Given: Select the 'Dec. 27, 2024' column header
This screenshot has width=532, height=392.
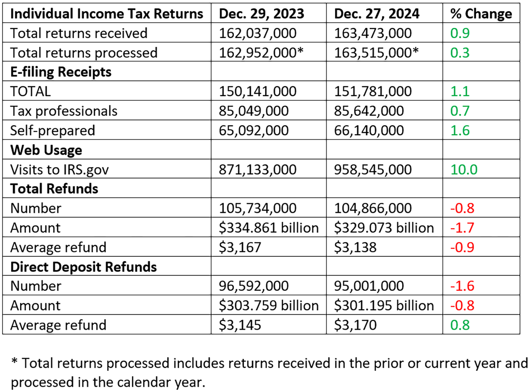Looking at the screenshot, I should click(376, 14).
